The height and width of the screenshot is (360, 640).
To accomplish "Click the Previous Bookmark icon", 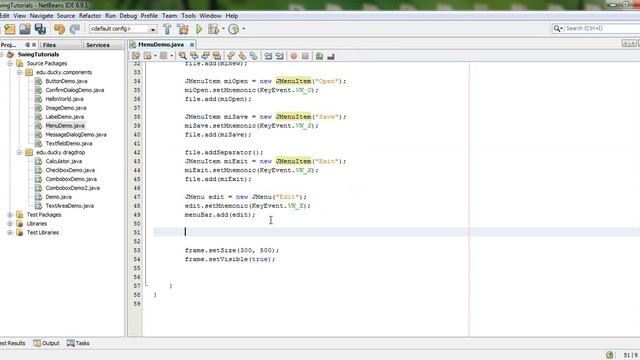I will 231,56.
